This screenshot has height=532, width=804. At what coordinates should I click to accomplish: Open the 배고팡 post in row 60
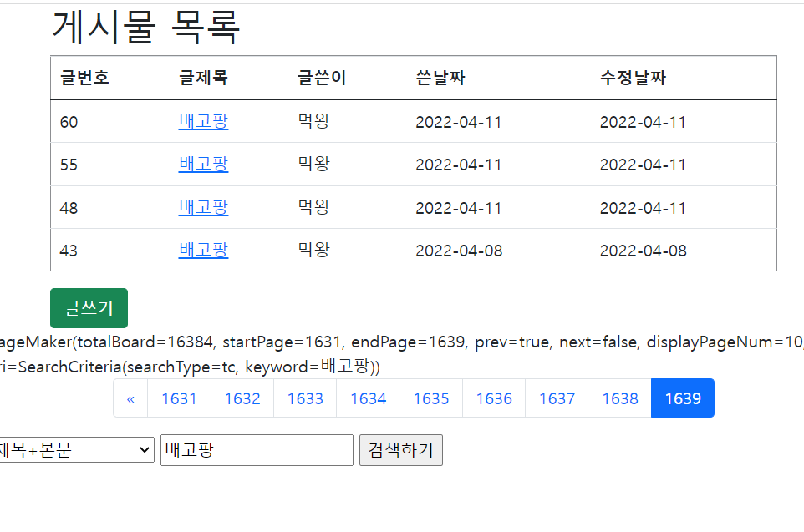pos(203,121)
